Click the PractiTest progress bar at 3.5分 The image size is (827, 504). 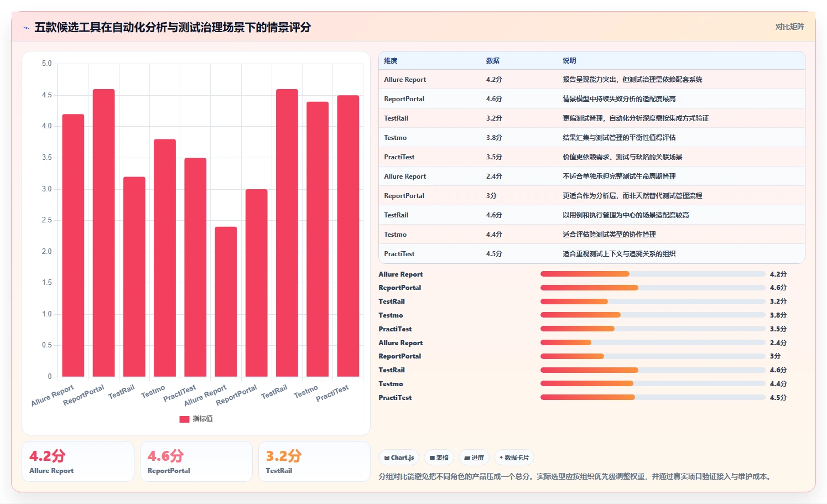pos(653,329)
